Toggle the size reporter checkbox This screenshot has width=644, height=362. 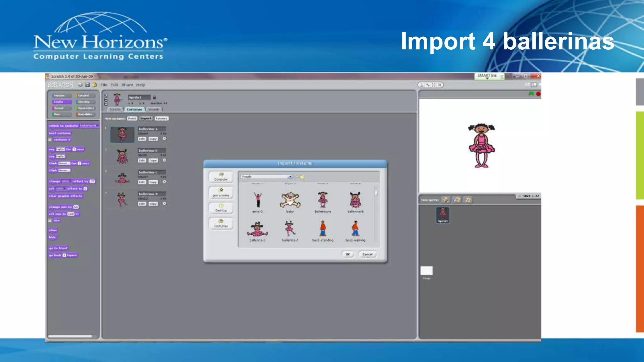[50, 221]
